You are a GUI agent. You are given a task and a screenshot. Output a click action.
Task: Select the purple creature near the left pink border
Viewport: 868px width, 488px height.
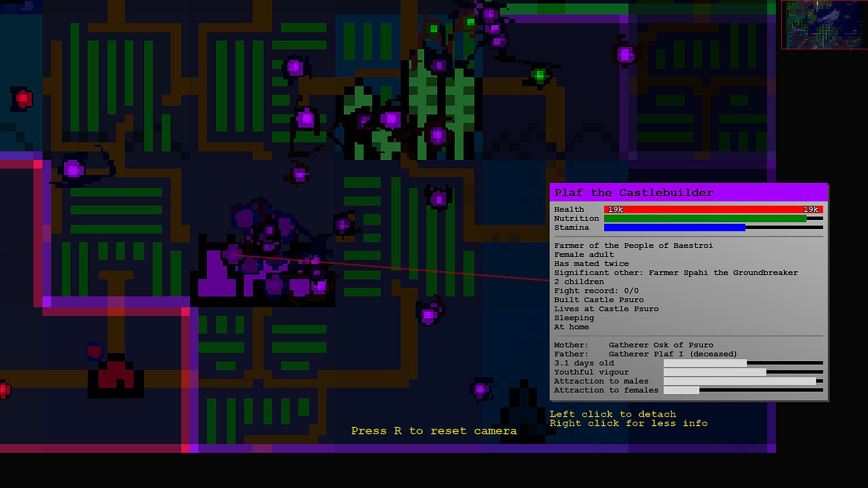coord(73,170)
